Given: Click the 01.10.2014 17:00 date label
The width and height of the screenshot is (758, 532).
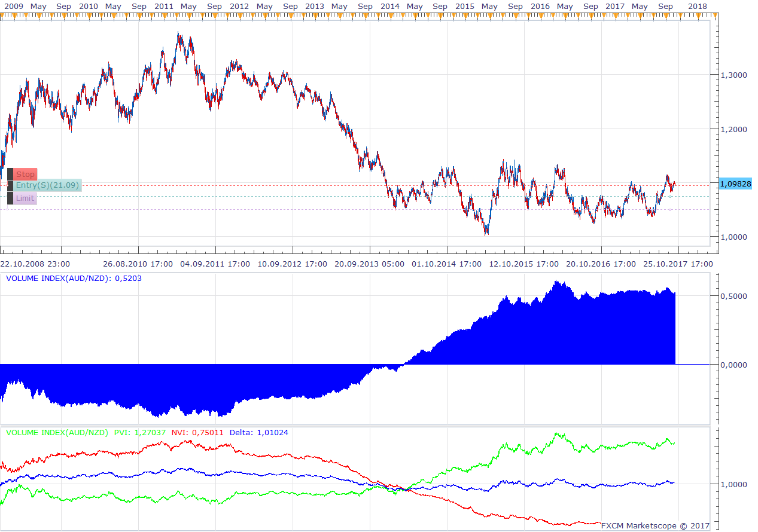Looking at the screenshot, I should [x=447, y=264].
